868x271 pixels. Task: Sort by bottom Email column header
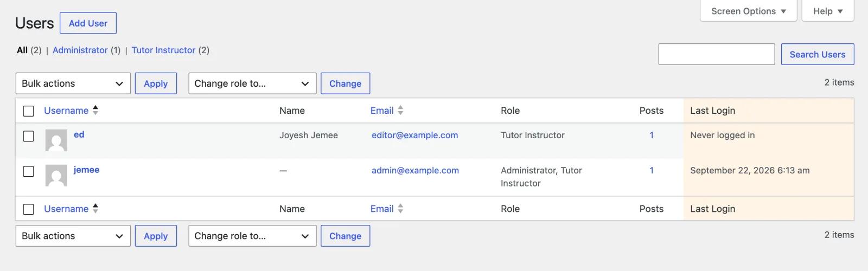point(382,209)
